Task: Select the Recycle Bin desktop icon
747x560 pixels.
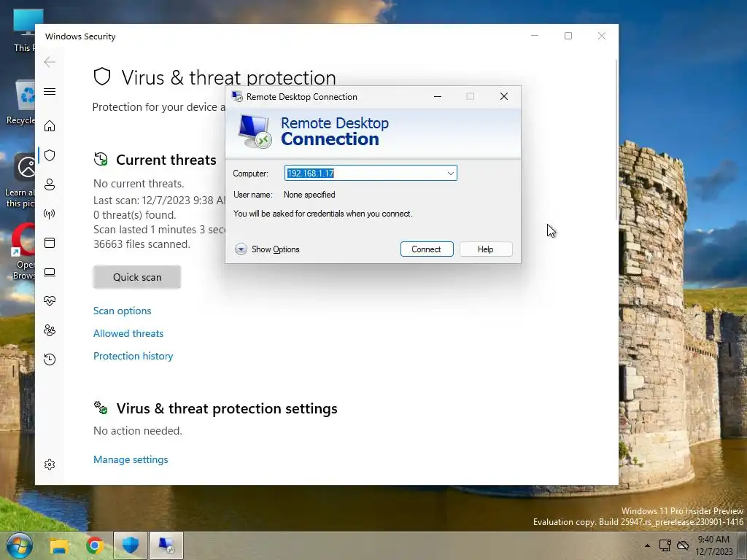Action: point(22,102)
